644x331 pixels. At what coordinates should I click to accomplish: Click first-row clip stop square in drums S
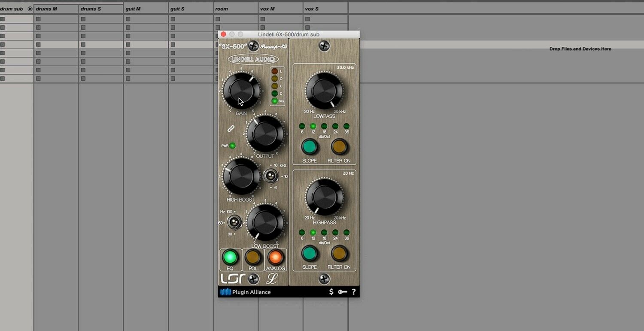(x=83, y=19)
